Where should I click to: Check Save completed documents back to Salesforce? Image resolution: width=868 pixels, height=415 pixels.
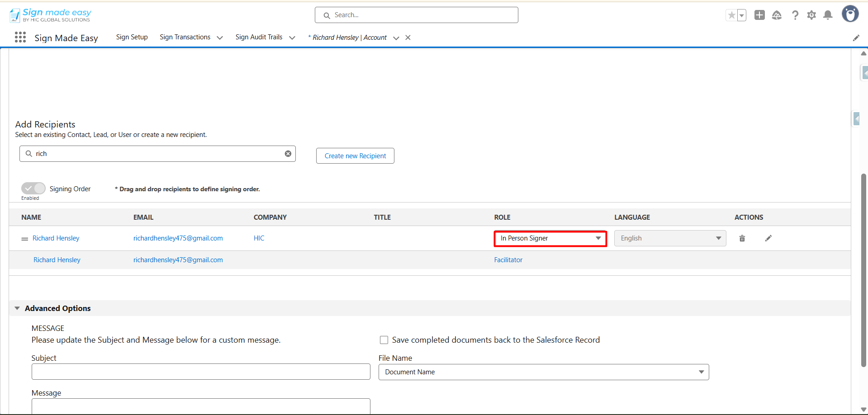coord(384,340)
